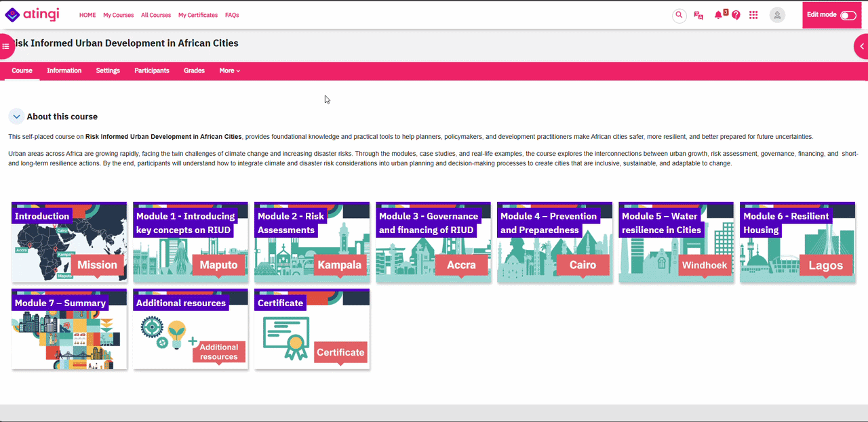This screenshot has height=422, width=868.
Task: Open the All Courses link
Action: [x=156, y=15]
